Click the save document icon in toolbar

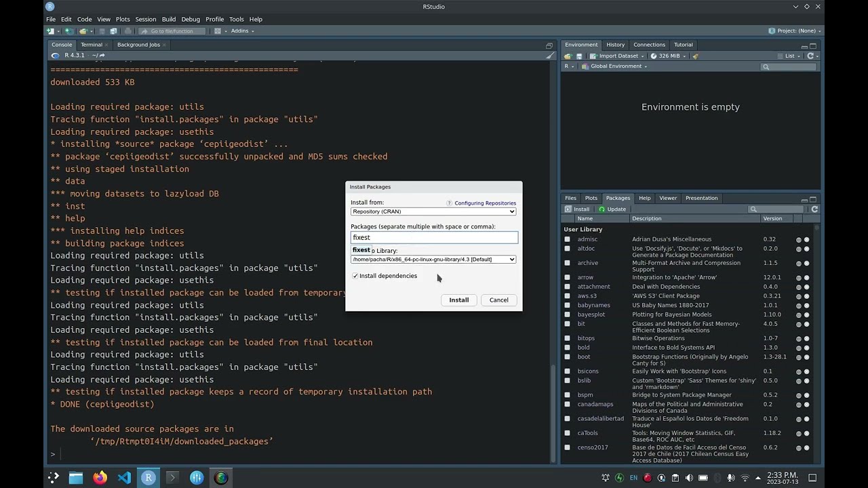[x=102, y=31]
